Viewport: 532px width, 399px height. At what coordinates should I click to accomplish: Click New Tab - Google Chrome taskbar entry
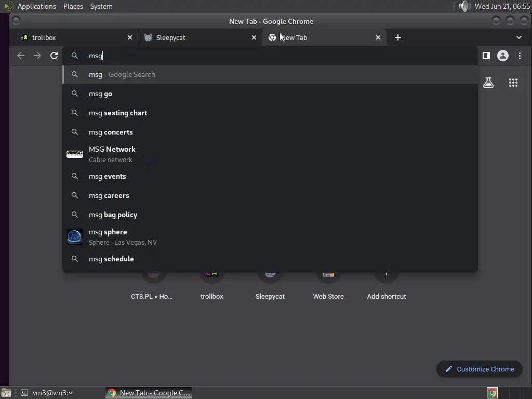(149, 393)
